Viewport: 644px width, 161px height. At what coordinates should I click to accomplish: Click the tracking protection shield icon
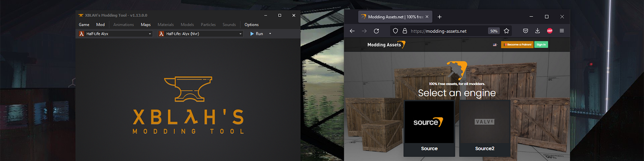coord(395,31)
